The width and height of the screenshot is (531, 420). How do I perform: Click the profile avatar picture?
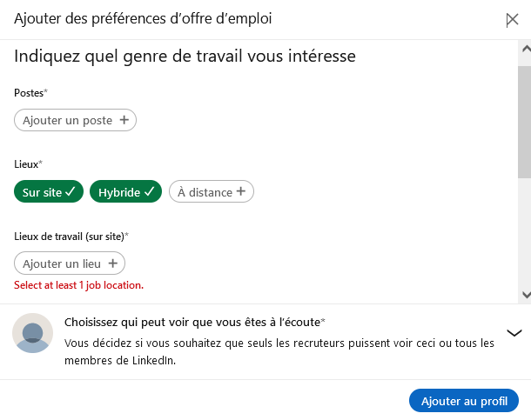[33, 333]
